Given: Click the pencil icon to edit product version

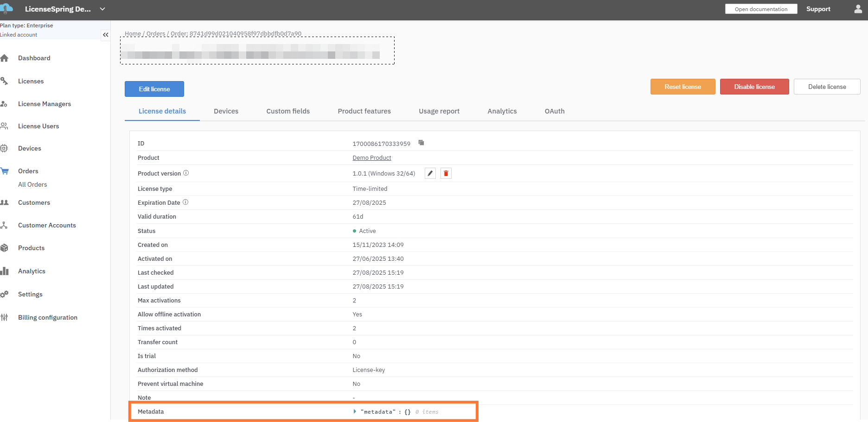Looking at the screenshot, I should 430,173.
